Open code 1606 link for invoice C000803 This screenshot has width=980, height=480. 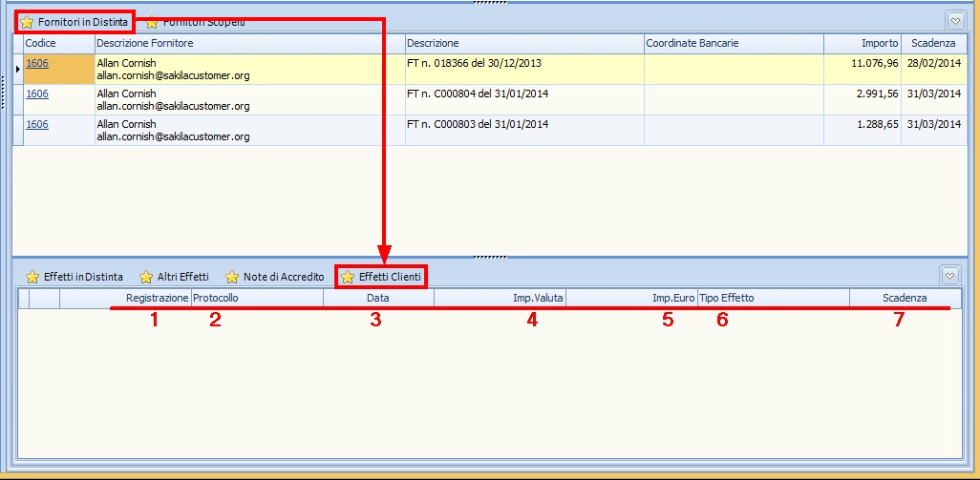(x=36, y=124)
